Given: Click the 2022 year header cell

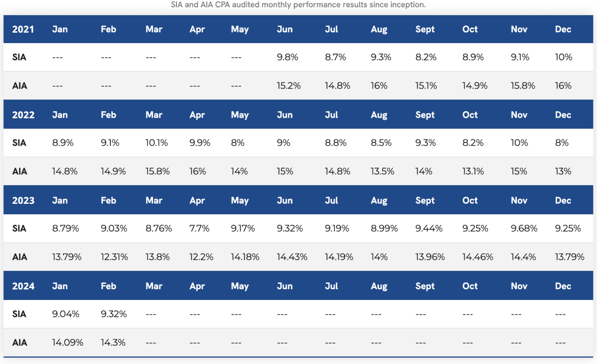Looking at the screenshot, I should (x=23, y=115).
